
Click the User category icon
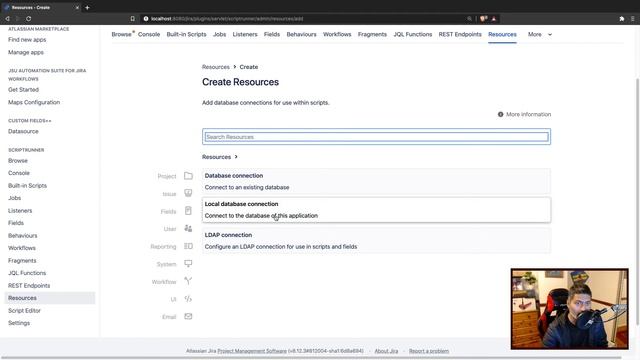point(188,228)
